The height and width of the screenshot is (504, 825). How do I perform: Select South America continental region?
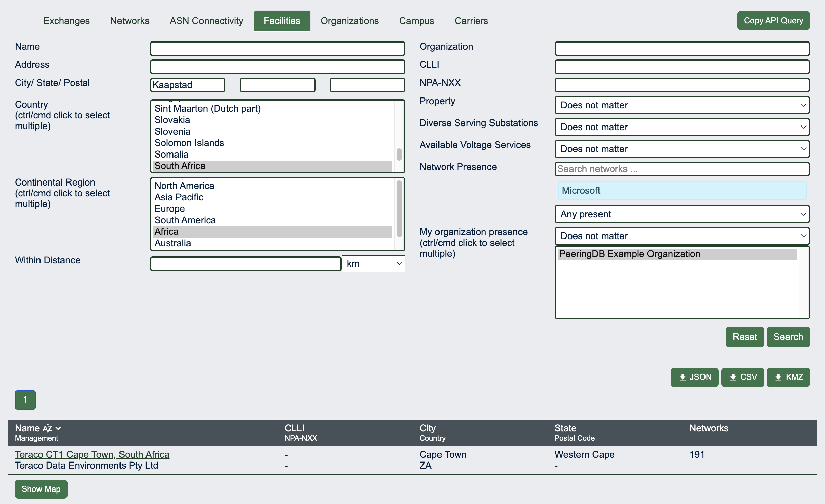click(272, 220)
